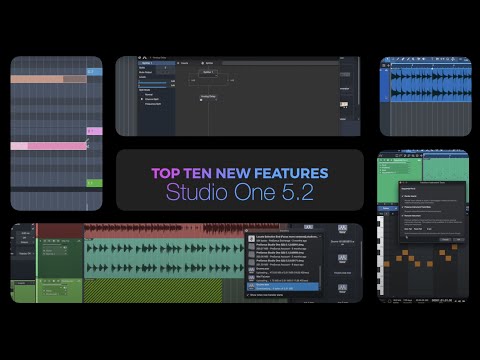
Task: Select 'Normal' split mode option
Action: click(149, 95)
